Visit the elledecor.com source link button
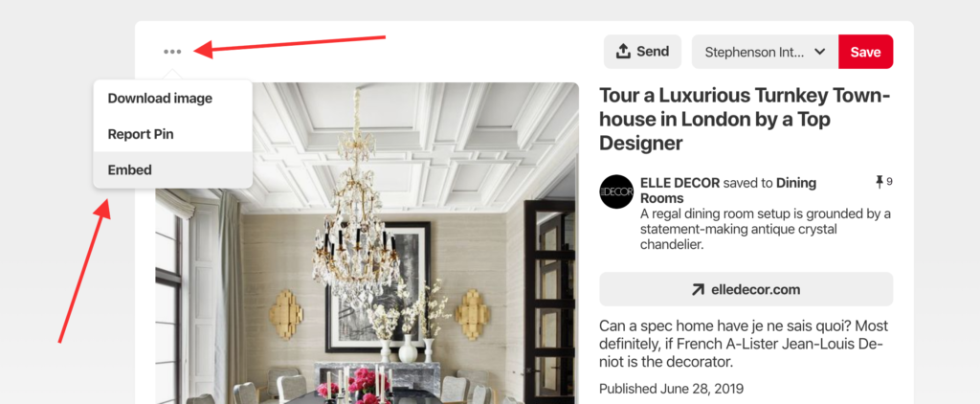Screen dimensions: 980x404 (x=746, y=289)
